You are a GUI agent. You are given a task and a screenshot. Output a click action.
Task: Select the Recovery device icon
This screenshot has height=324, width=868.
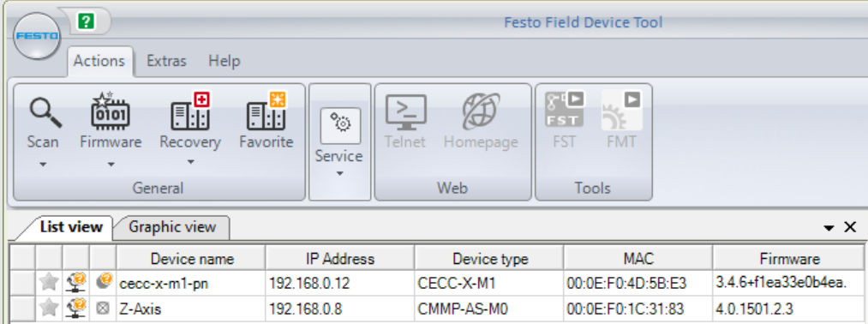[190, 111]
